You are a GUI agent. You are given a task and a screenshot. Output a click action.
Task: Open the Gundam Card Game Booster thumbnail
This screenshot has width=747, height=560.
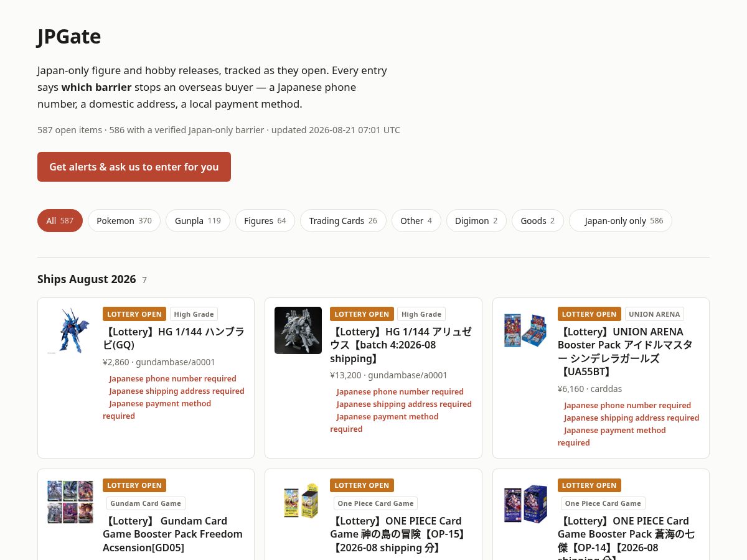[70, 502]
